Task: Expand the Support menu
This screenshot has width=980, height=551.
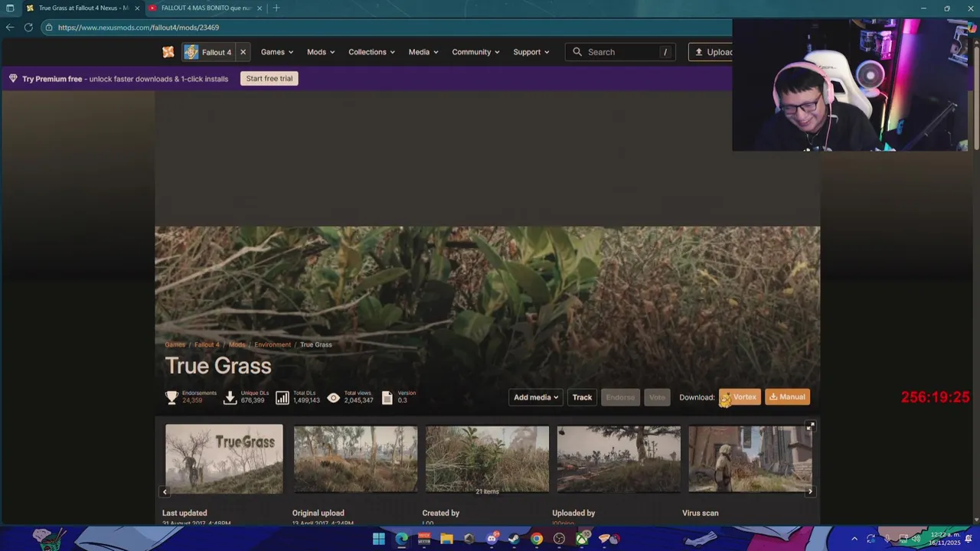Action: (x=531, y=52)
